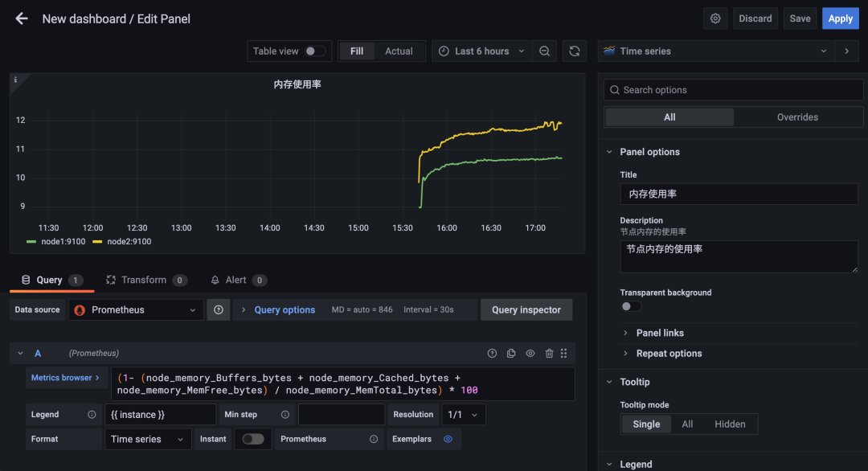
Task: Switch to the Overrides tab
Action: (797, 117)
